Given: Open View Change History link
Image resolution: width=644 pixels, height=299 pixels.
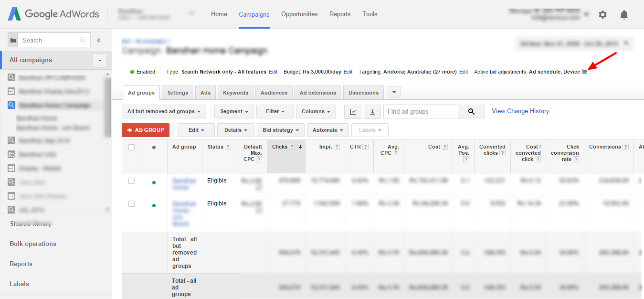Looking at the screenshot, I should (520, 111).
